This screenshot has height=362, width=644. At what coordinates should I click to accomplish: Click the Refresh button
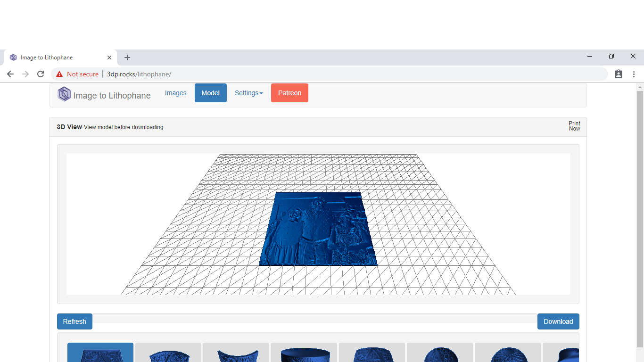point(74,321)
